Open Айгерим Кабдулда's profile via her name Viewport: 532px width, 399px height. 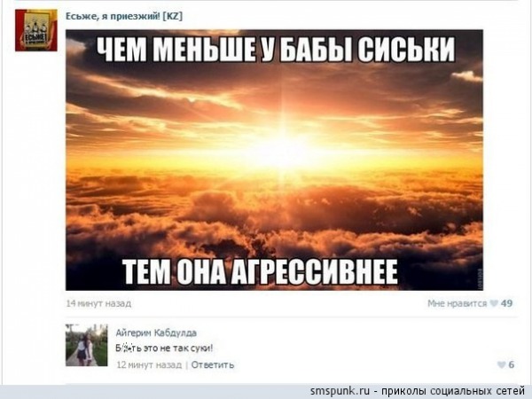tap(156, 332)
